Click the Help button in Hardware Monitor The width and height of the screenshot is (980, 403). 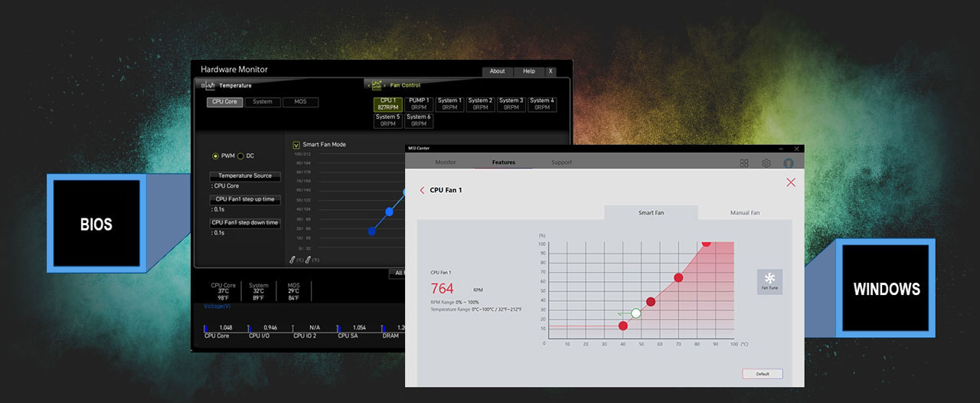(x=529, y=71)
